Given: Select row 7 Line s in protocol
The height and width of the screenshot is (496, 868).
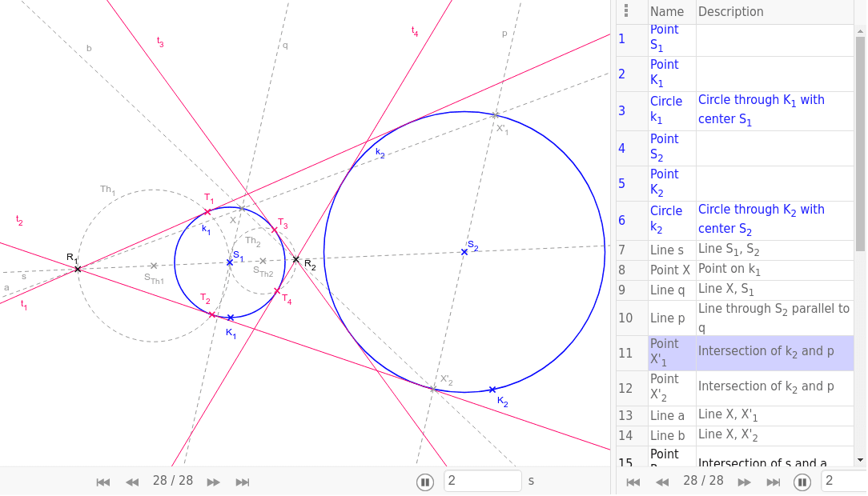Looking at the screenshot, I should 734,250.
